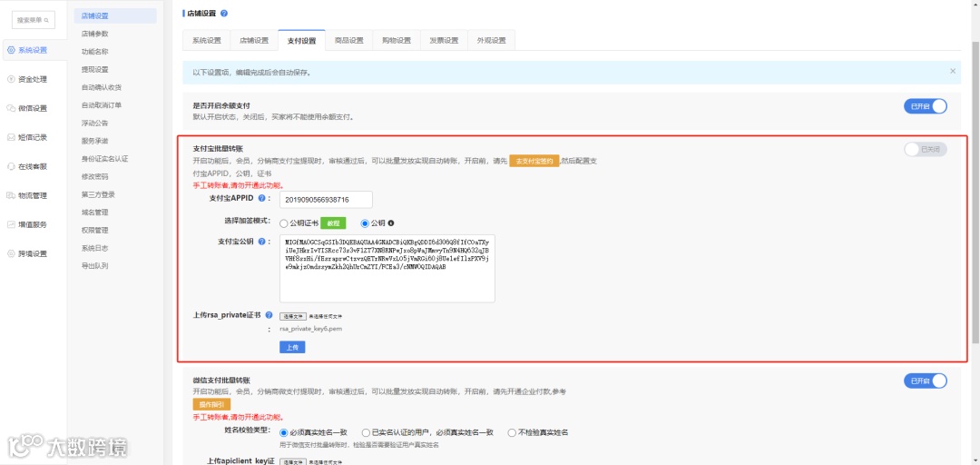Open 提现设置 submenu item

(95, 69)
